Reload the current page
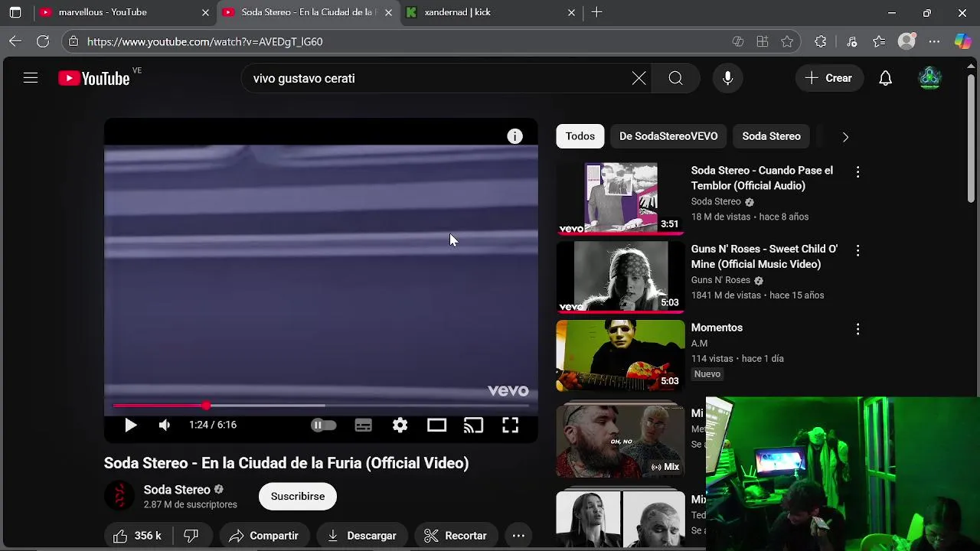 pyautogui.click(x=43, y=41)
